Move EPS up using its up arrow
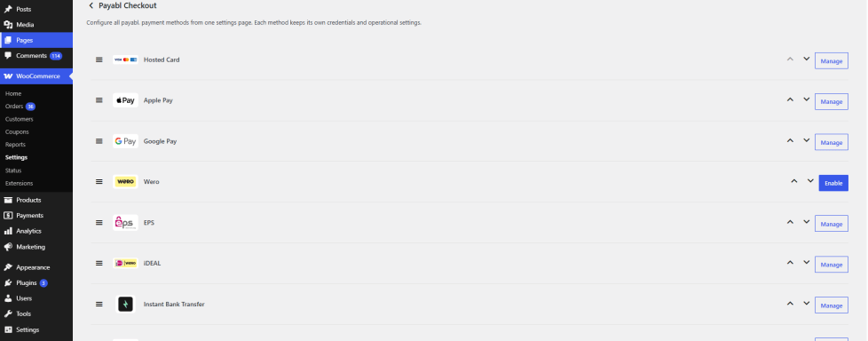Image resolution: width=868 pixels, height=341 pixels. (x=790, y=222)
